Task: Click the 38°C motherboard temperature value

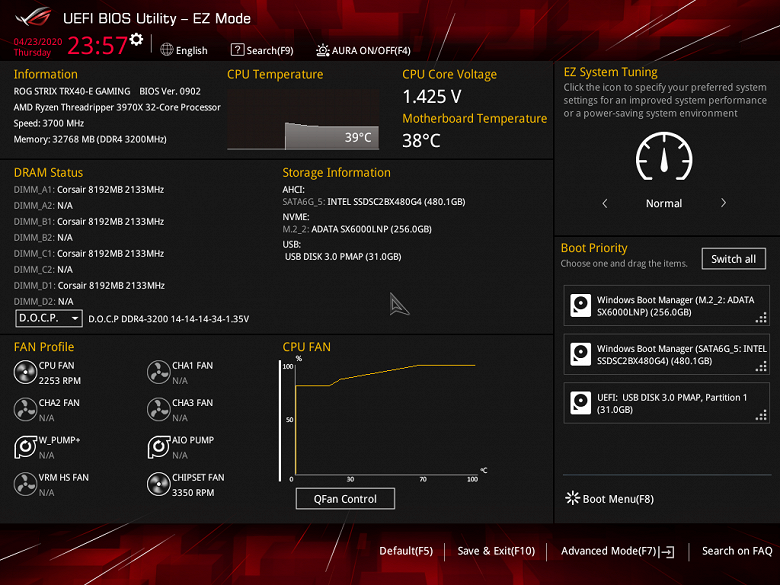Action: [421, 141]
